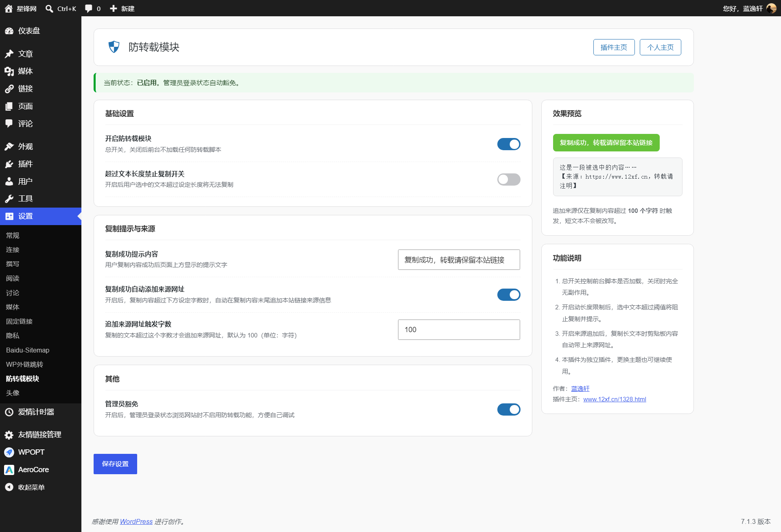Image resolution: width=781 pixels, height=532 pixels.
Task: Click the 保存设置 button
Action: click(115, 464)
